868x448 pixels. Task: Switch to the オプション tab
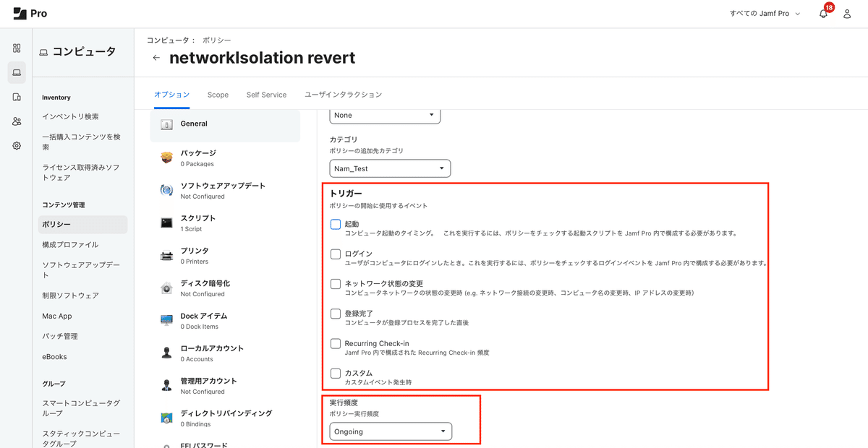pos(171,95)
